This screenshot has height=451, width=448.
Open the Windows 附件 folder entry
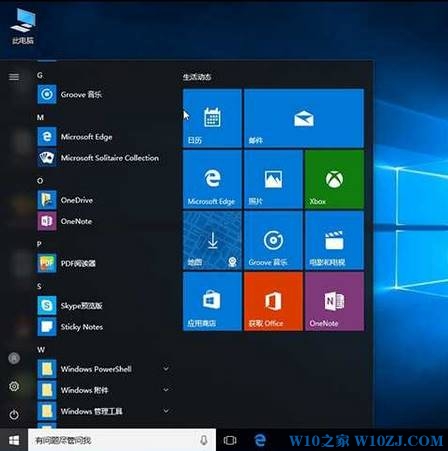tap(103, 390)
